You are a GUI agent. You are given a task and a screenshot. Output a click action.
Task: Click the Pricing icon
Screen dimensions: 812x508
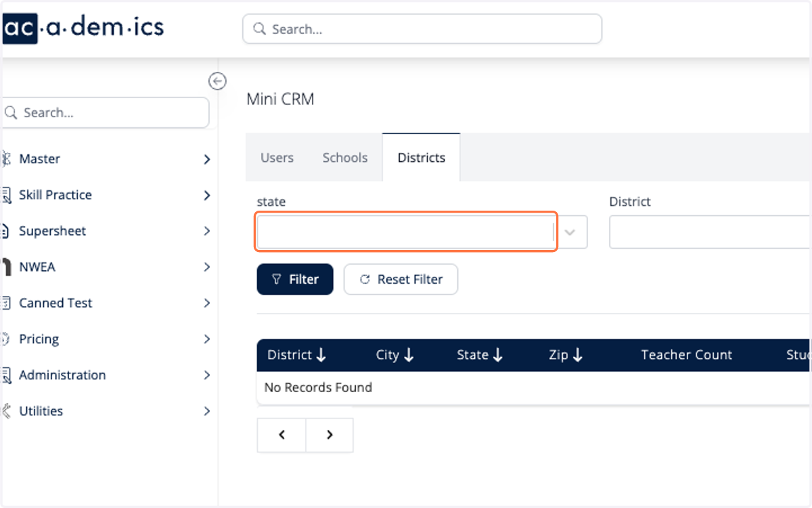click(x=5, y=339)
